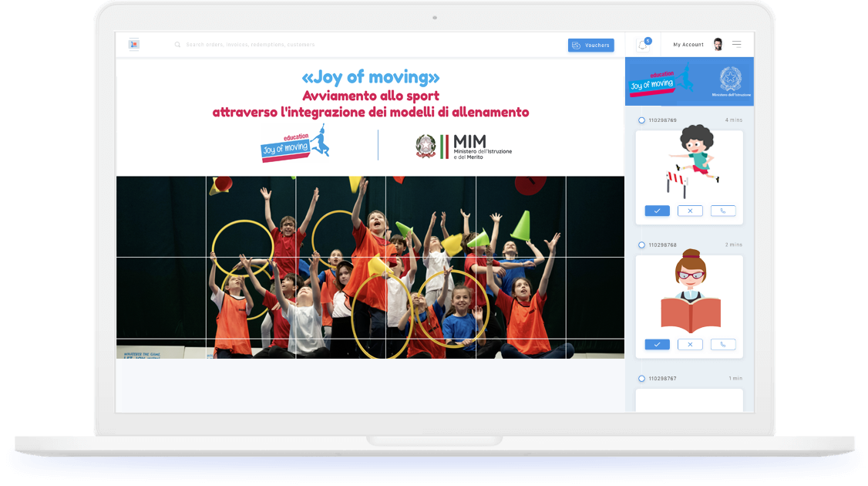This screenshot has width=868, height=486.
Task: Click the «Joy of moving» title
Action: [x=370, y=77]
